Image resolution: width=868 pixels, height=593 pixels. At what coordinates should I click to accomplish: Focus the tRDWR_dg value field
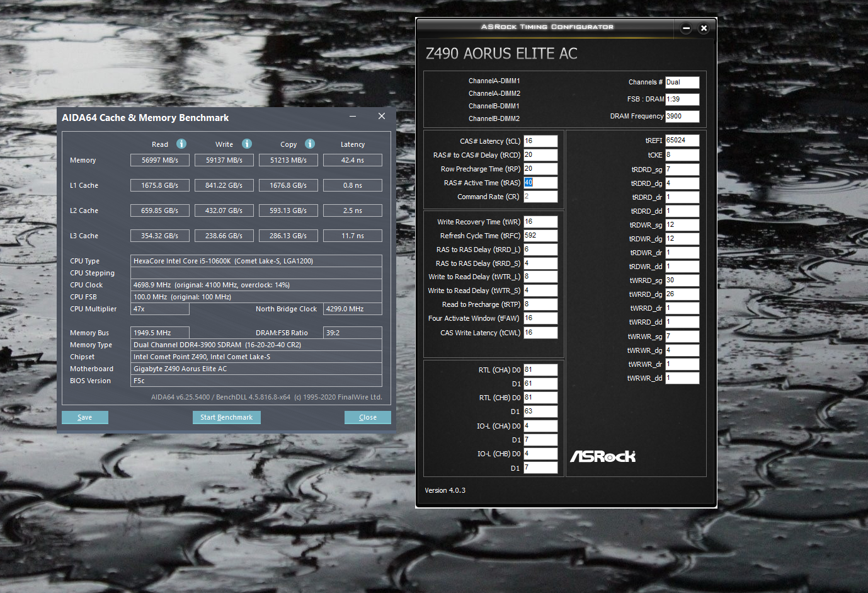click(x=682, y=239)
